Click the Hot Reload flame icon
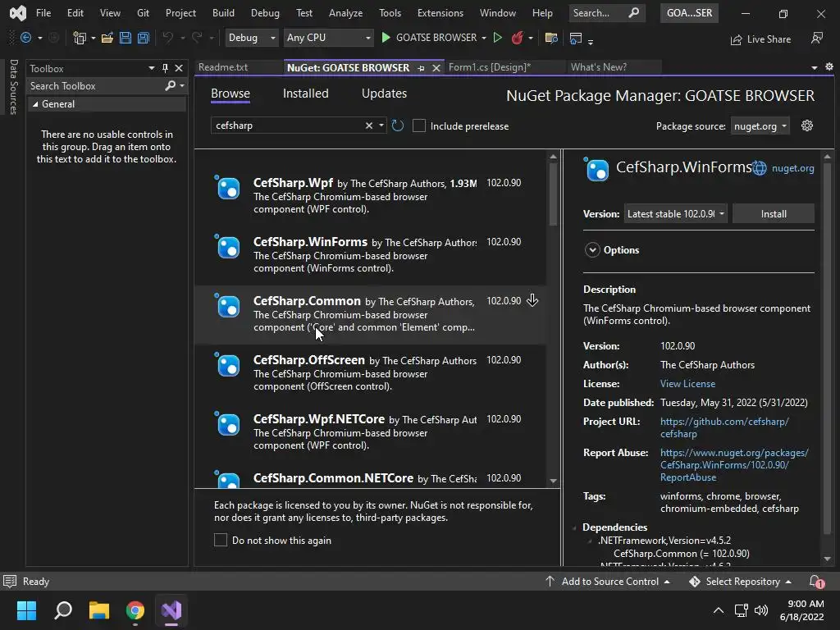The height and width of the screenshot is (630, 840). coord(517,38)
